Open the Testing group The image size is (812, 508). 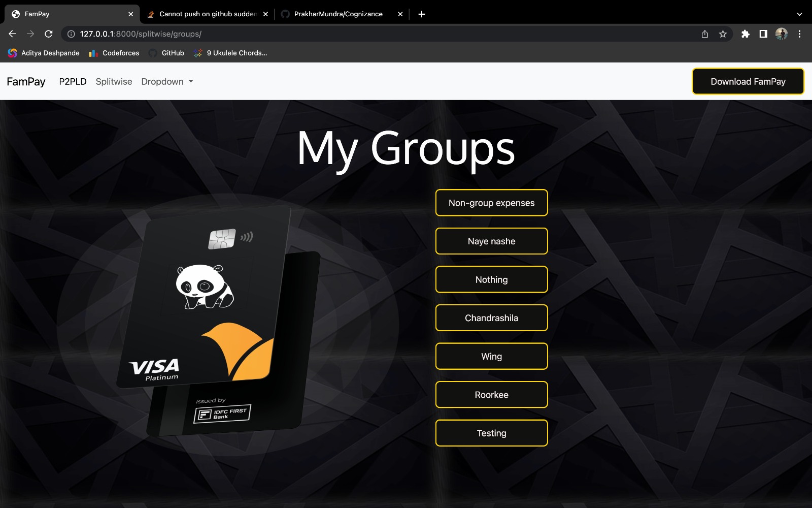click(492, 433)
